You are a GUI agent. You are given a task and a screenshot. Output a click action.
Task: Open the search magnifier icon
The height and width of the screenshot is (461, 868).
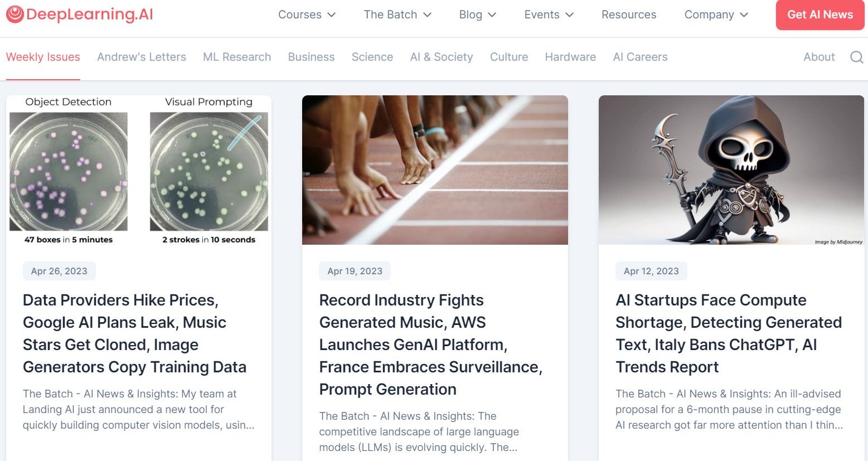point(856,57)
